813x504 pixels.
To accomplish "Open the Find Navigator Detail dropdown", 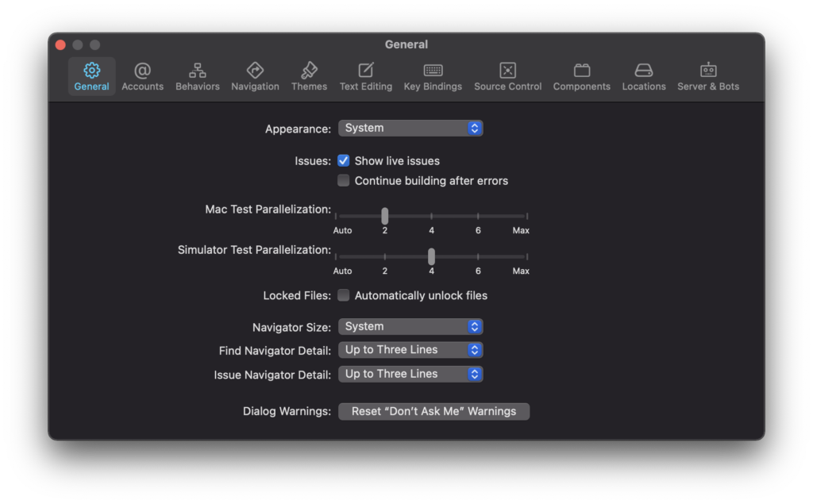I will click(410, 350).
